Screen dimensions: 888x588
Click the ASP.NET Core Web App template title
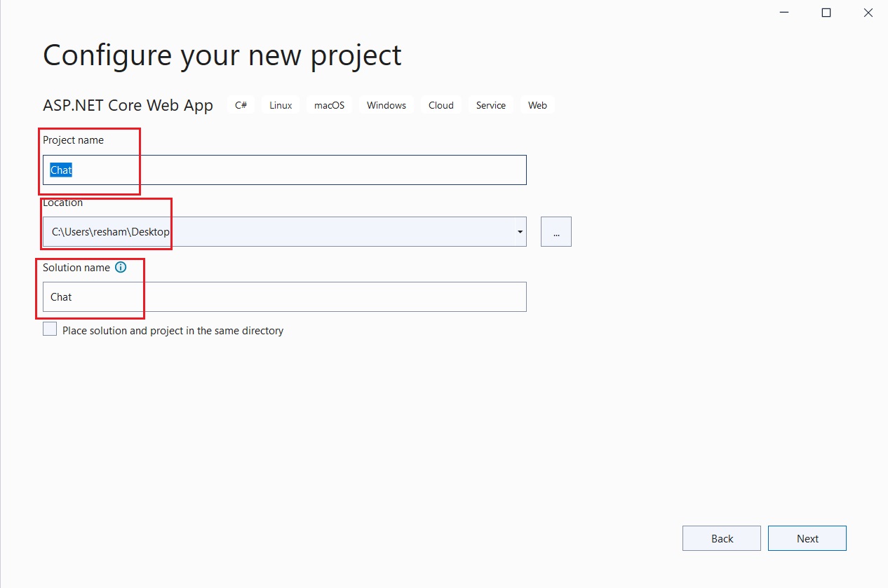tap(128, 105)
